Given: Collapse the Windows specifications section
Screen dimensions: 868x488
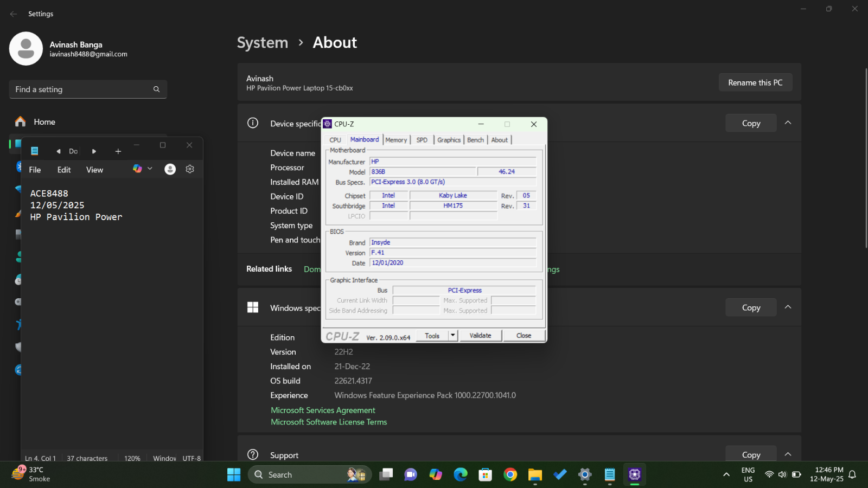Looking at the screenshot, I should point(788,307).
